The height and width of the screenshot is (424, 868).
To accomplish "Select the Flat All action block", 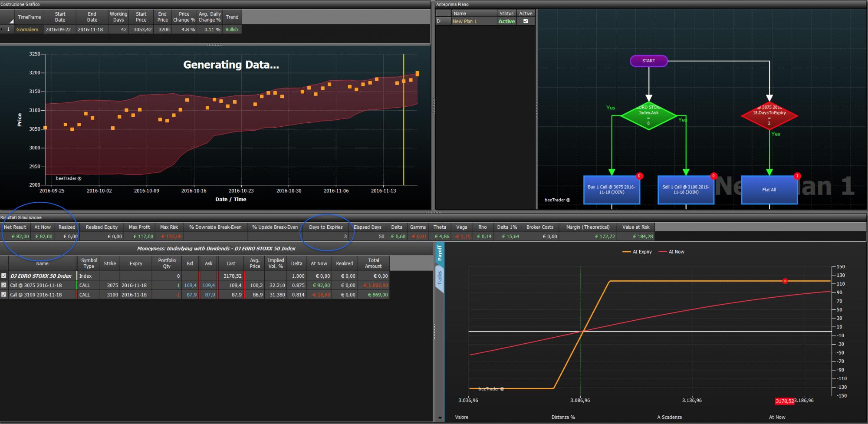I will 769,190.
